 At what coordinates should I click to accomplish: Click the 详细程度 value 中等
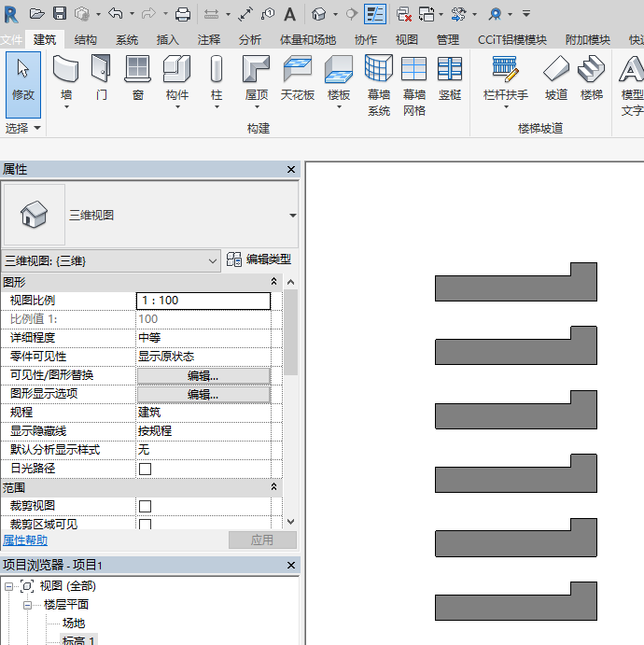pos(203,338)
